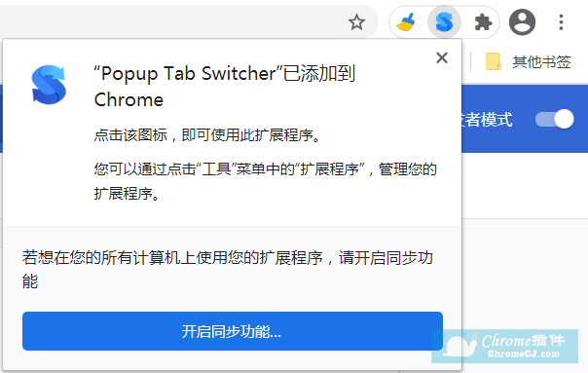
Task: Close the extension added popup
Action: [x=442, y=57]
